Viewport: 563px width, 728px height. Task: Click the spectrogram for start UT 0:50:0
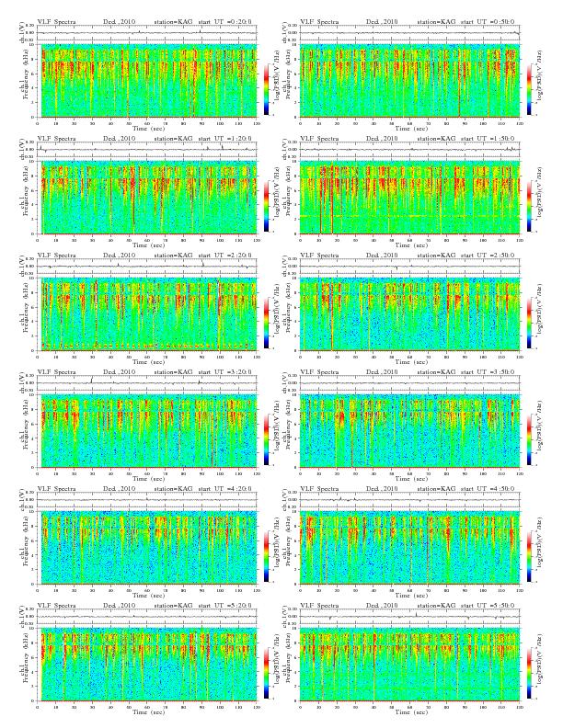pyautogui.click(x=410, y=80)
